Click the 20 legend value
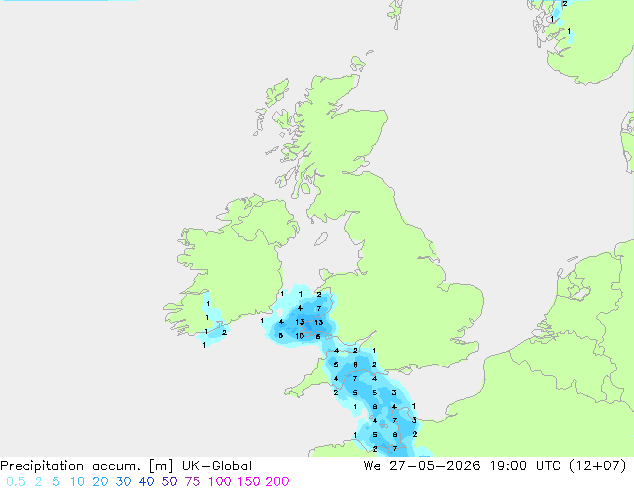Image resolution: width=634 pixels, height=490 pixels. (100, 482)
